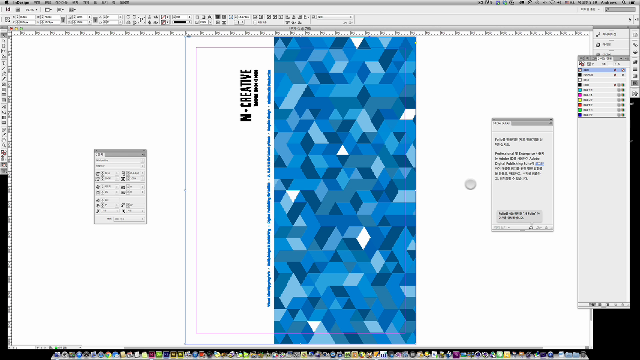Select the dark blue swatch in Swatches panel

pyautogui.click(x=602, y=115)
